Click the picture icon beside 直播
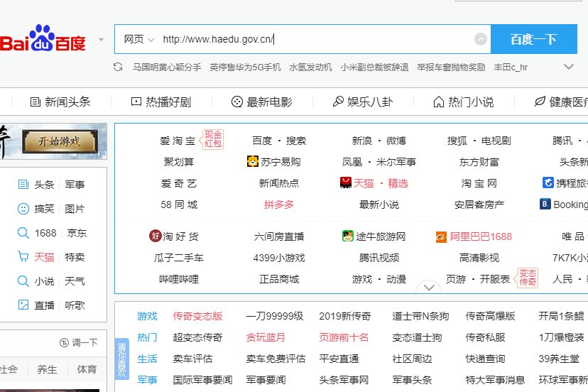This screenshot has height=392, width=588. coord(23,305)
